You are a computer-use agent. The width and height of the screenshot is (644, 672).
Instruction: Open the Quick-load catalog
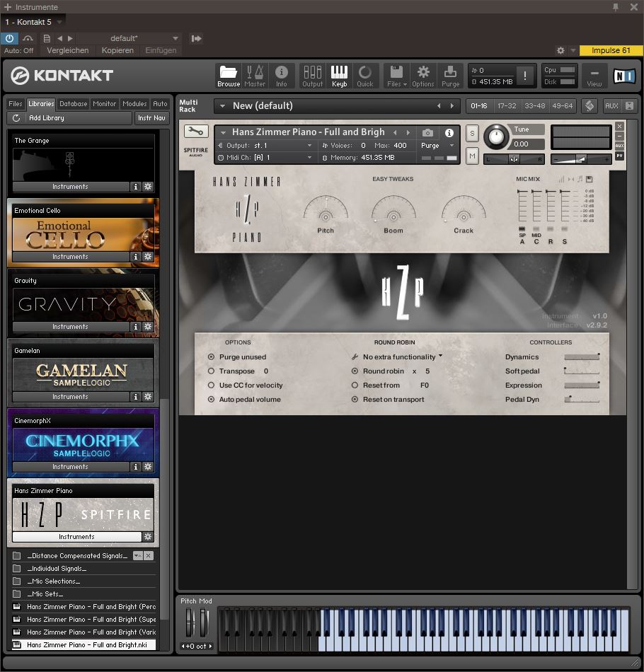pyautogui.click(x=365, y=76)
